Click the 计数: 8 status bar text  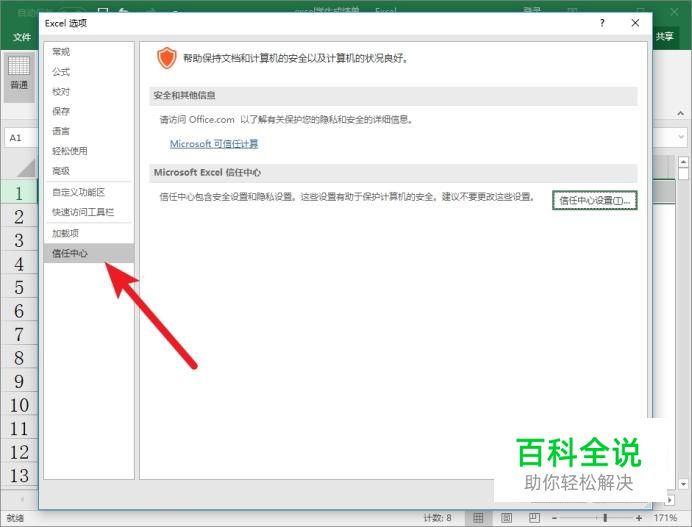tap(437, 518)
